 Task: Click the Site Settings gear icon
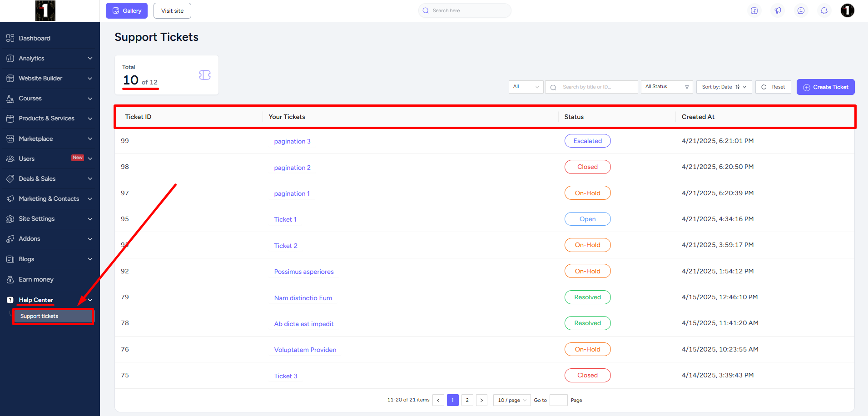tap(10, 219)
